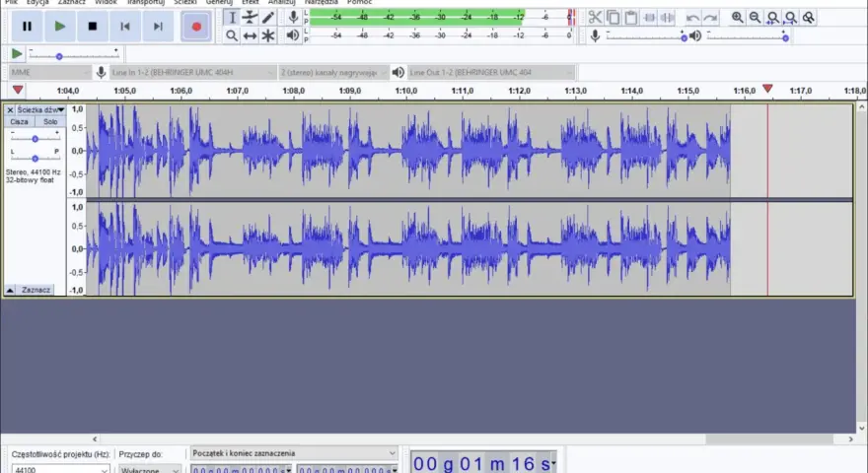The width and height of the screenshot is (868, 473).
Task: Click Play-at-speed green arrow
Action: point(17,53)
